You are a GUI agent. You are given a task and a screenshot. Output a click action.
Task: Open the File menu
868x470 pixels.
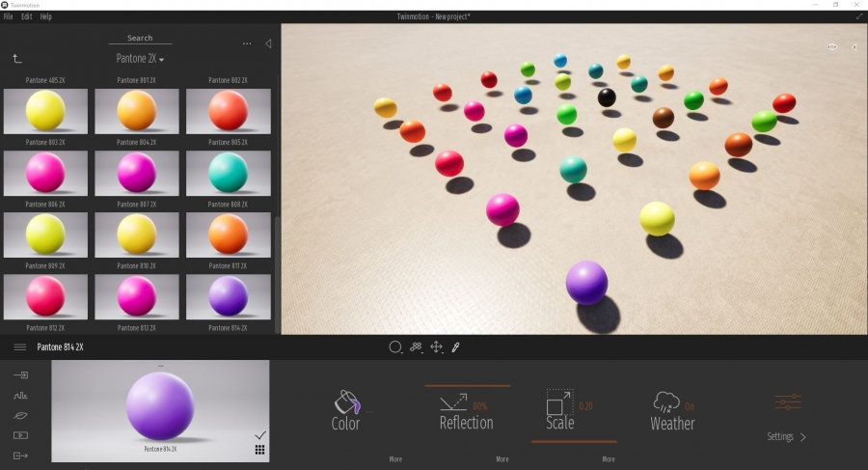(9, 16)
